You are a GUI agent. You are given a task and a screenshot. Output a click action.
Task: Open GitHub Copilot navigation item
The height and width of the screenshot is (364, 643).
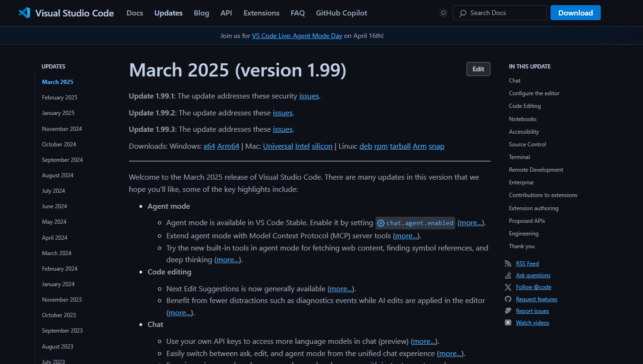pyautogui.click(x=342, y=13)
